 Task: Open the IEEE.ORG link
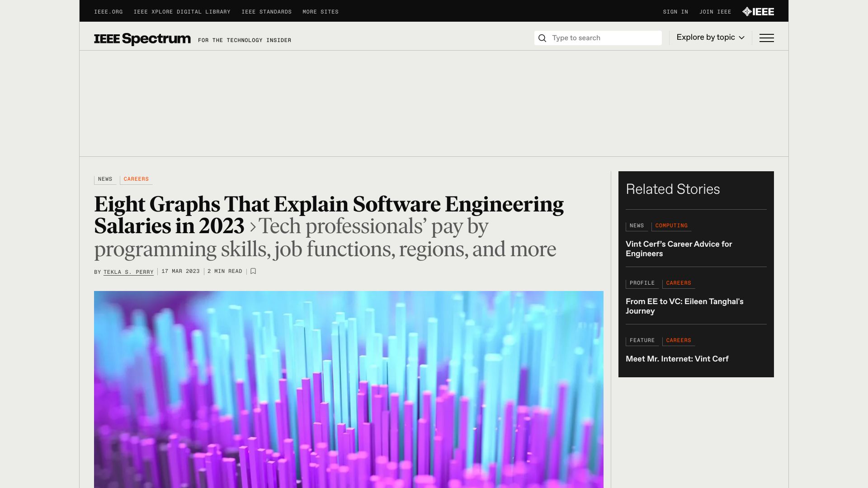pyautogui.click(x=108, y=12)
